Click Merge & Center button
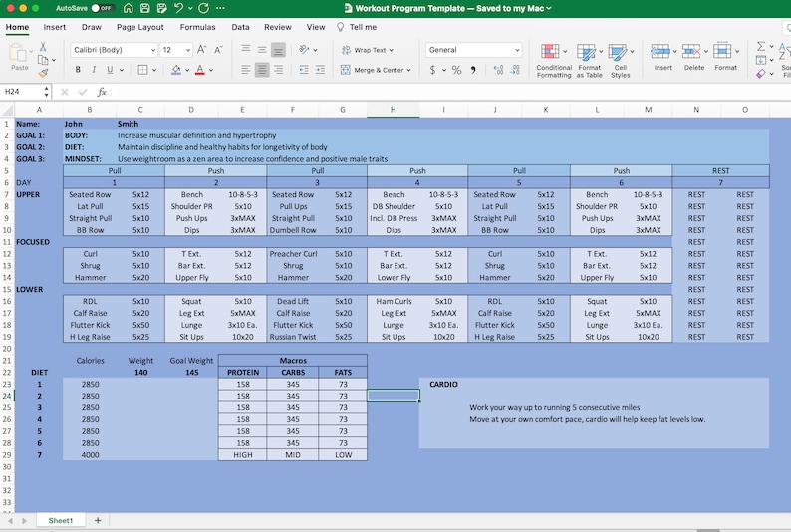This screenshot has height=532, width=791. pos(376,70)
